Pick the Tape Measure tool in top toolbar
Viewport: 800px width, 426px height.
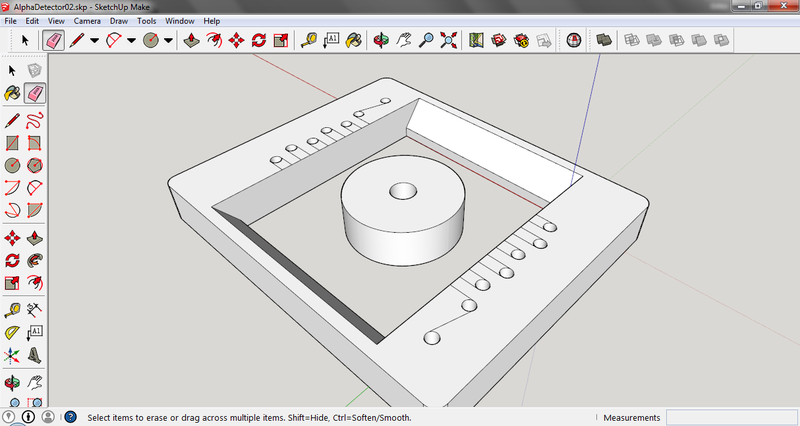(309, 41)
